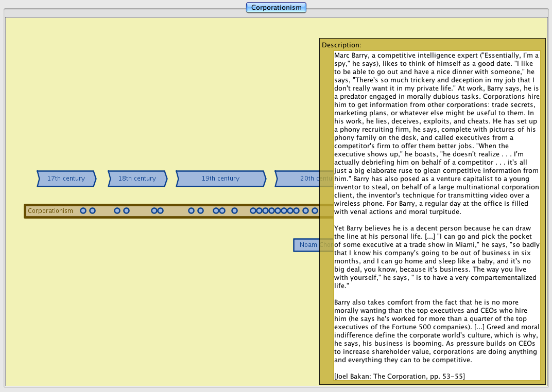Click the seventh circle marker on timeline
This screenshot has width=552, height=392.
click(x=191, y=211)
